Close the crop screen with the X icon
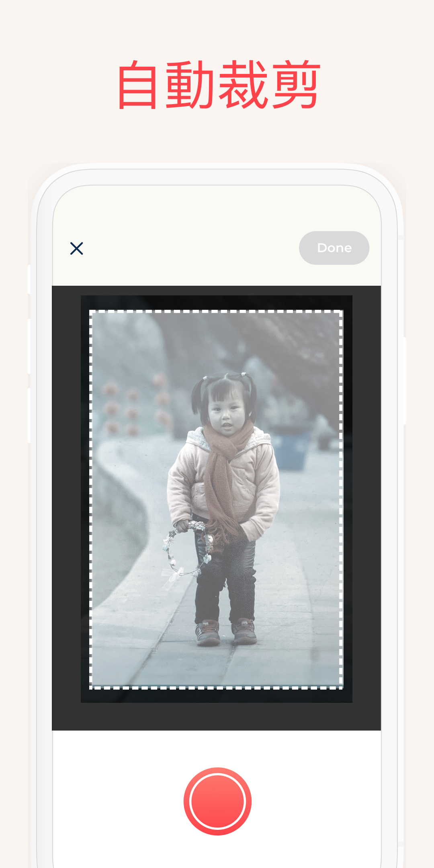The image size is (434, 868). click(x=76, y=248)
